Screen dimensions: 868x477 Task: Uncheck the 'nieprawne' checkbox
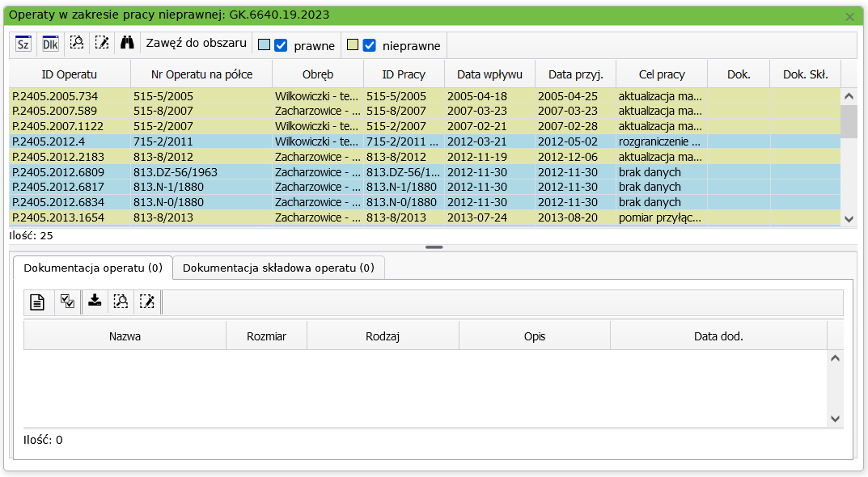370,45
